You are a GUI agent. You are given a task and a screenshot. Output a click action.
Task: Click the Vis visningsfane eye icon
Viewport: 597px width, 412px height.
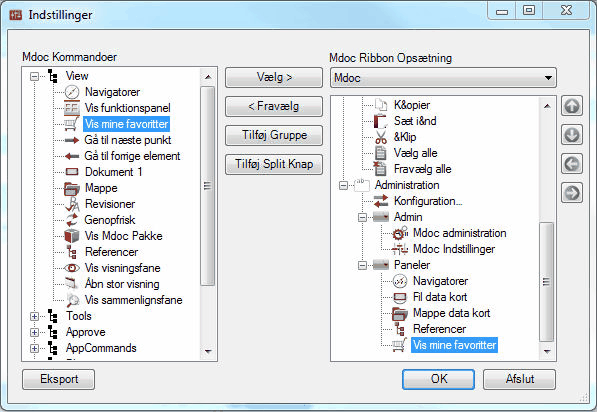click(72, 268)
